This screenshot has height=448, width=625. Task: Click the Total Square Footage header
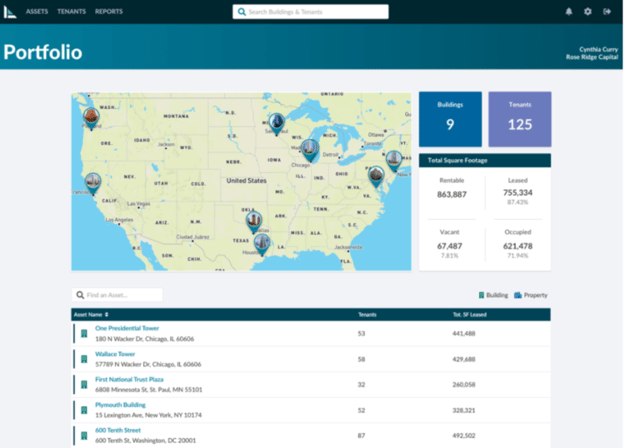(485, 160)
